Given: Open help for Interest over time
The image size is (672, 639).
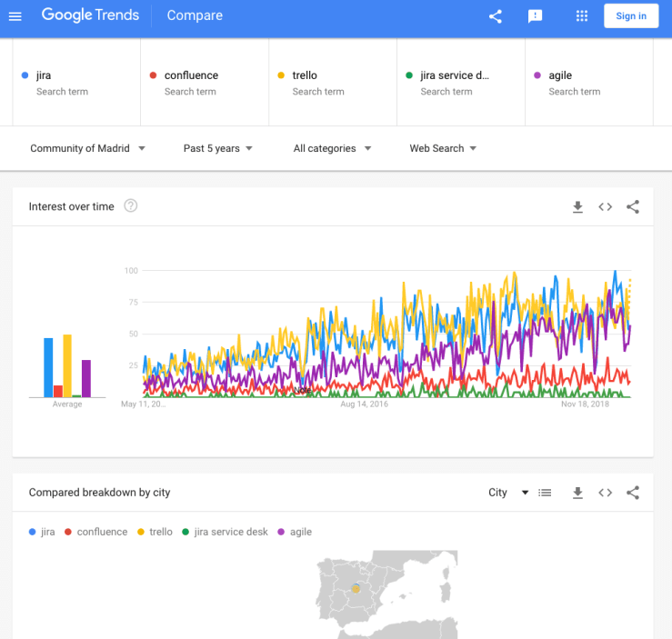Looking at the screenshot, I should [131, 206].
